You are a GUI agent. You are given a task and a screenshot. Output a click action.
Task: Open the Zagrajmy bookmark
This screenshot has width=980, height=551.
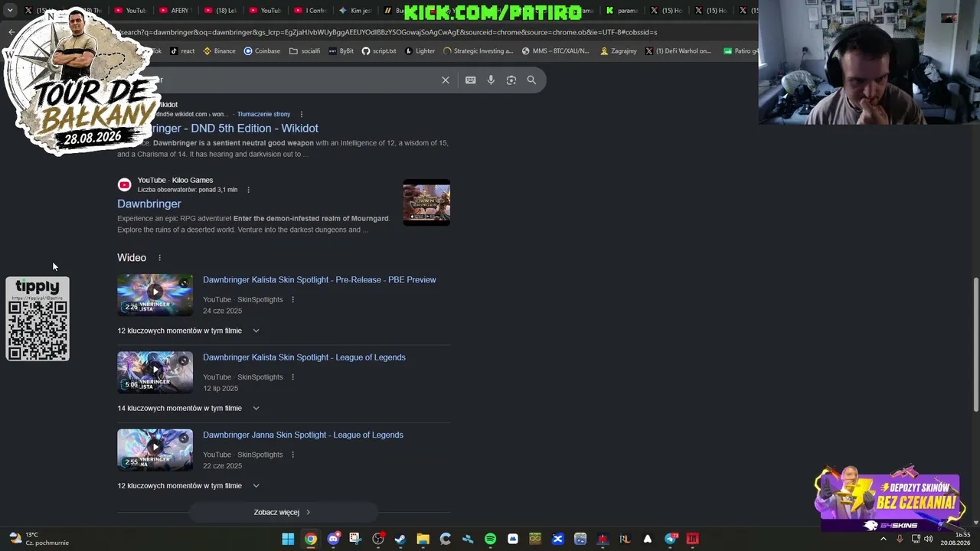pyautogui.click(x=619, y=51)
